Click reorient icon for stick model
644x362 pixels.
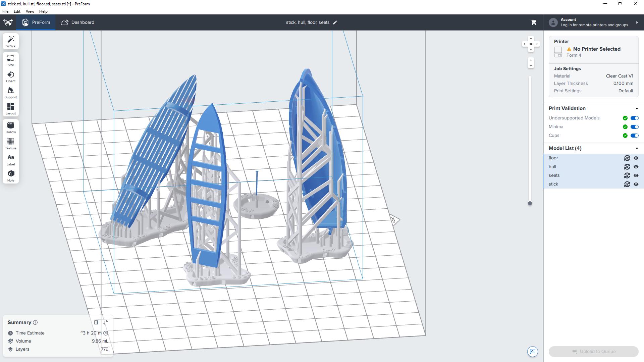pos(627,184)
